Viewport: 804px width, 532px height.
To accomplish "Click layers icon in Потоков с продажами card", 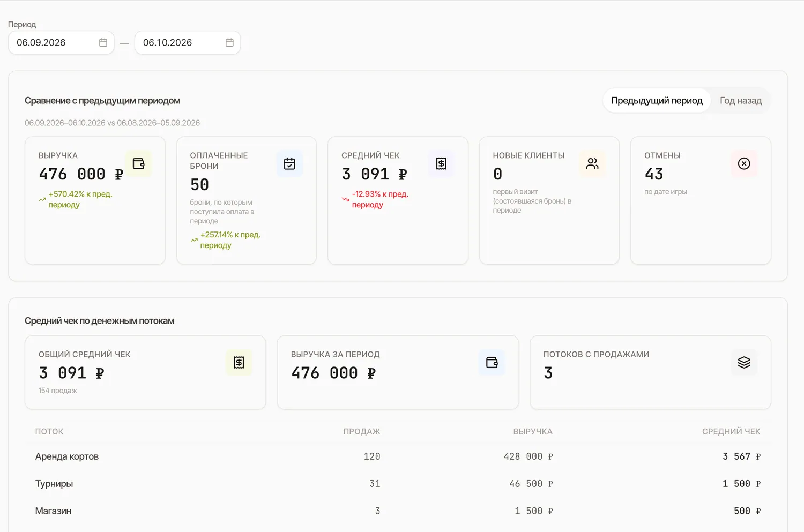I will point(744,363).
